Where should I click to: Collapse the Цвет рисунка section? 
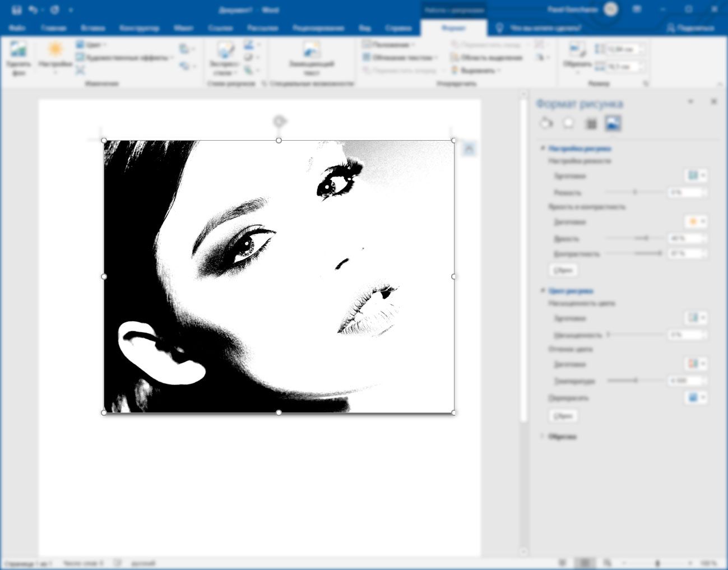point(542,291)
